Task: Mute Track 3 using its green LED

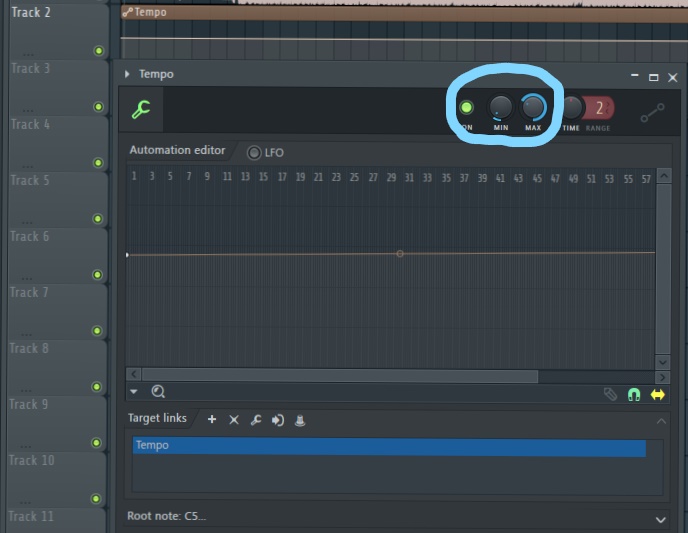Action: click(x=98, y=107)
